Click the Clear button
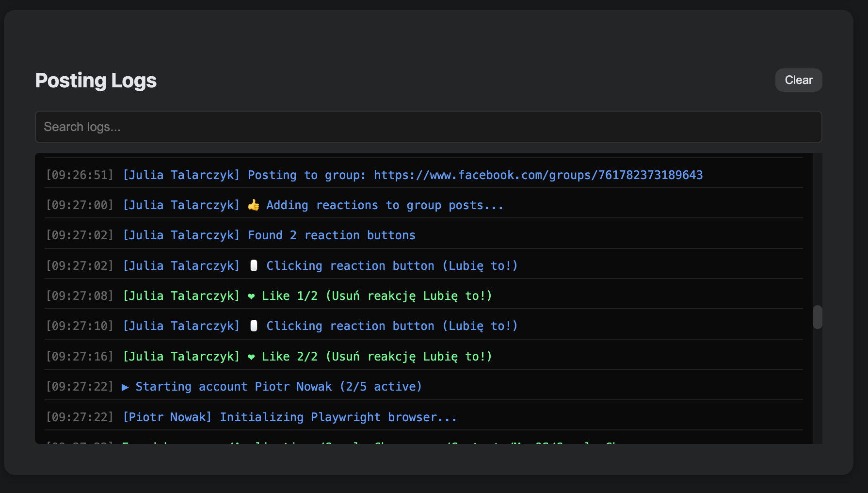The width and height of the screenshot is (868, 493). [x=798, y=80]
